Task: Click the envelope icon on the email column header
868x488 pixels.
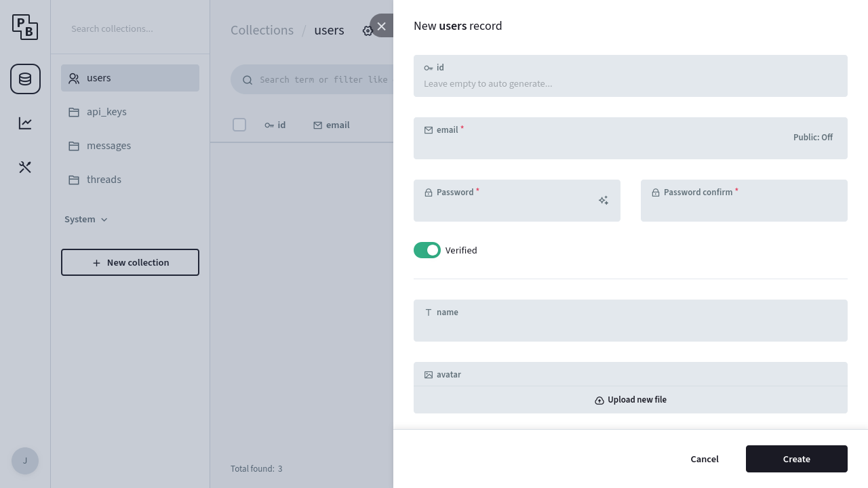Action: 317,125
